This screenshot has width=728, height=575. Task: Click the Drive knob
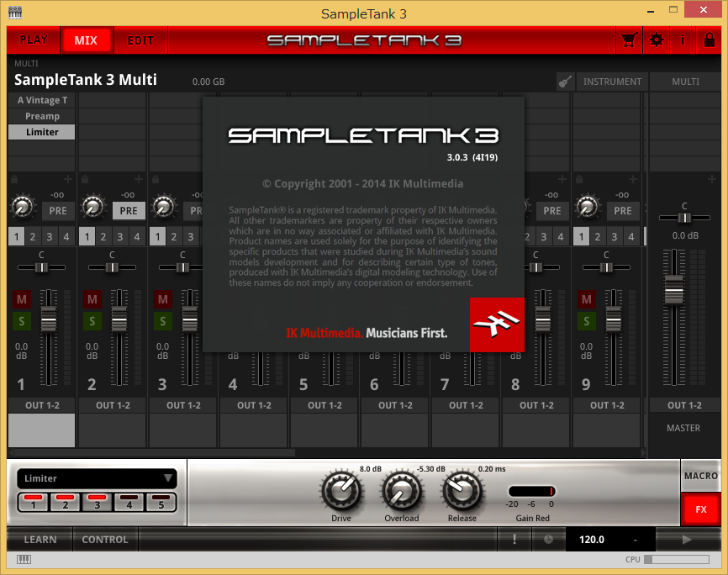[x=341, y=492]
